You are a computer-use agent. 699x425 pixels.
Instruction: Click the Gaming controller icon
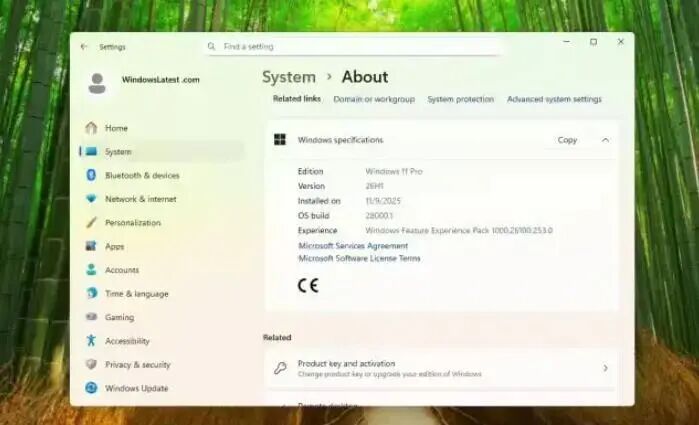92,317
